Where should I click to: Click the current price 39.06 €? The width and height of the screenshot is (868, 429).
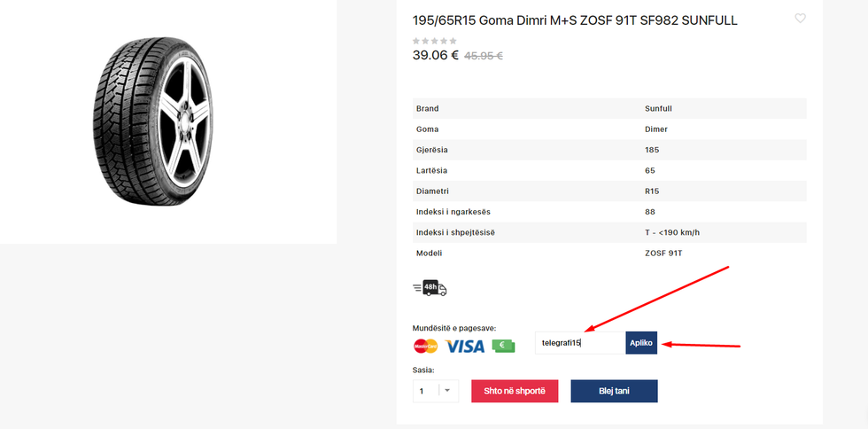tap(435, 55)
